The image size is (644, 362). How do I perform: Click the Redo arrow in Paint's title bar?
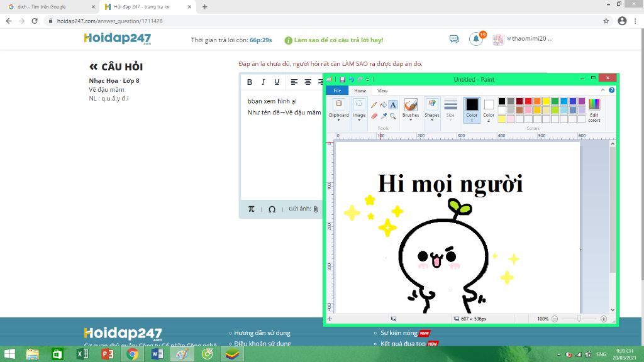(x=360, y=80)
